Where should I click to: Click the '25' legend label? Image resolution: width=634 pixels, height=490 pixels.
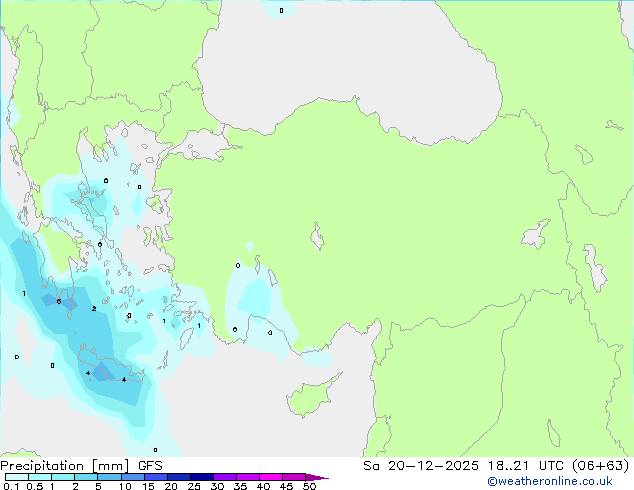[194, 486]
